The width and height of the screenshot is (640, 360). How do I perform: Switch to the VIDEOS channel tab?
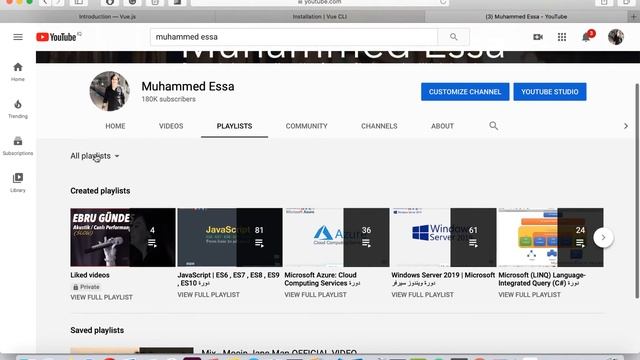171,126
